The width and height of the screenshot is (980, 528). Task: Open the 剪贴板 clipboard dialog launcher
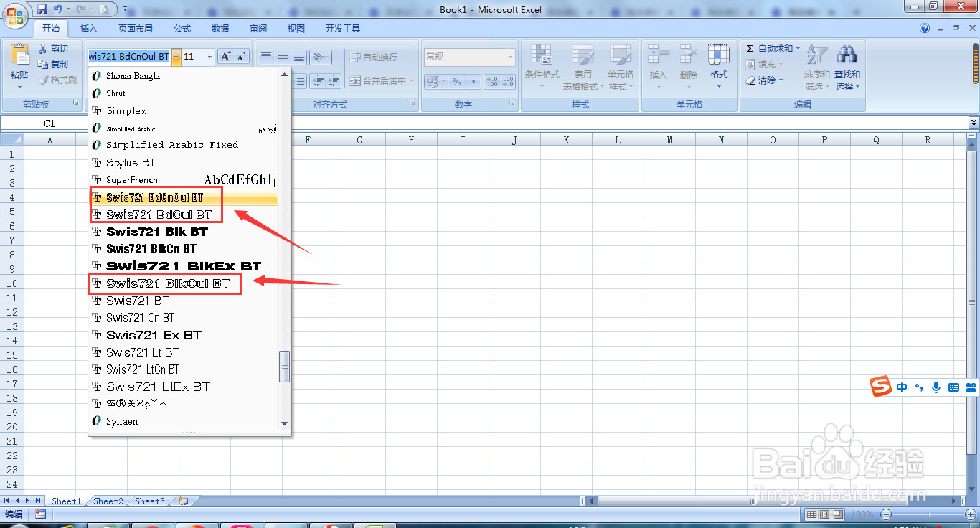(x=75, y=104)
